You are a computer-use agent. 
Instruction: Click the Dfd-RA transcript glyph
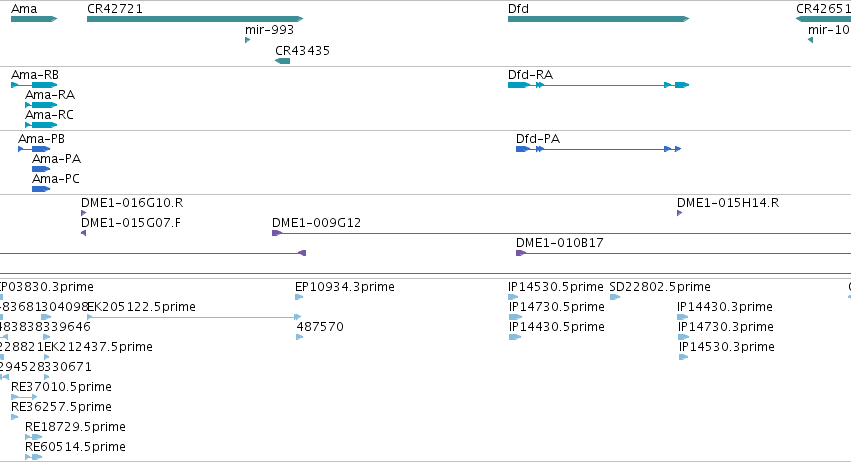click(x=598, y=85)
